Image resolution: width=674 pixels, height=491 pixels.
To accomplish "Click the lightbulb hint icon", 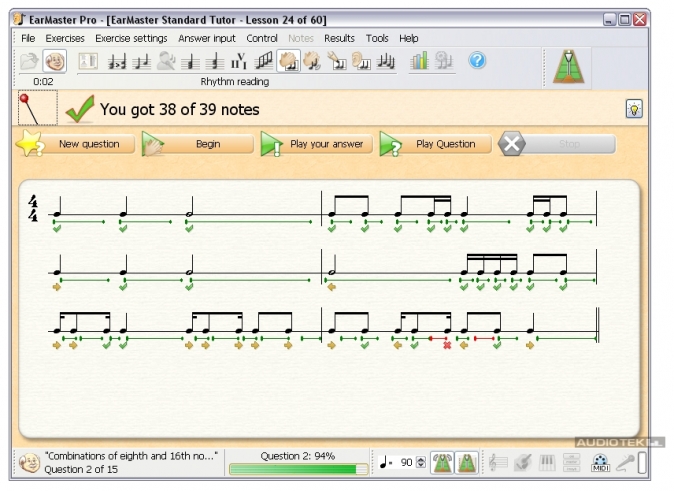I will tap(634, 109).
